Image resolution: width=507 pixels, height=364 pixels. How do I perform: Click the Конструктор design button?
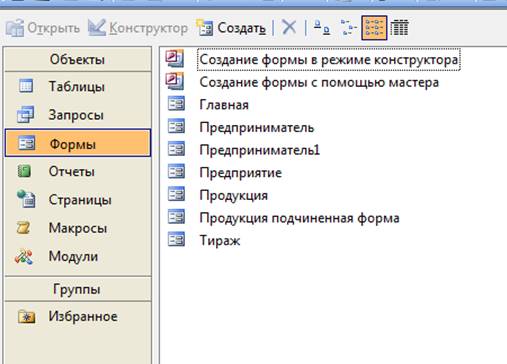(138, 28)
